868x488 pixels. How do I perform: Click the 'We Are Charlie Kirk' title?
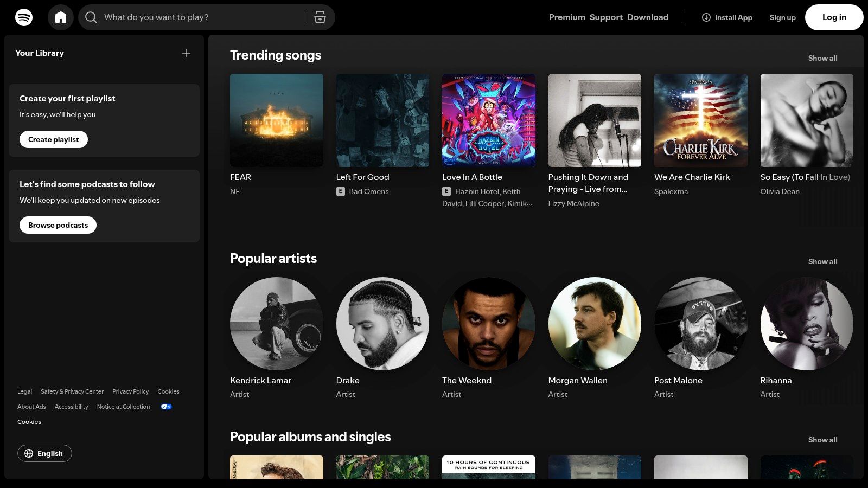click(692, 177)
